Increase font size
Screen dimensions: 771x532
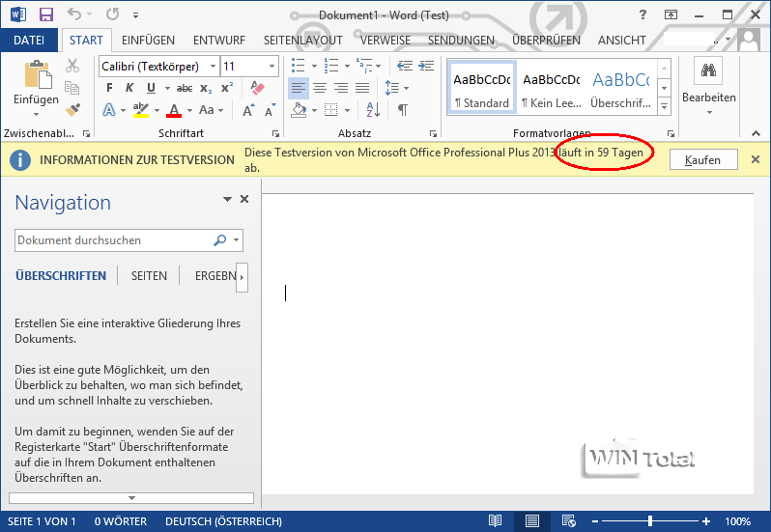[x=249, y=110]
